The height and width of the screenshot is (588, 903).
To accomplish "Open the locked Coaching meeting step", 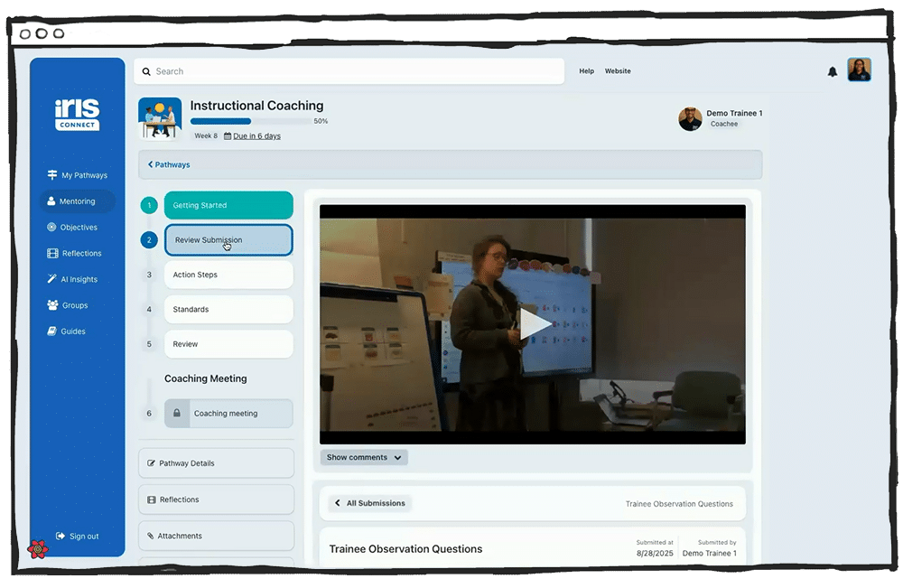I will (x=228, y=414).
